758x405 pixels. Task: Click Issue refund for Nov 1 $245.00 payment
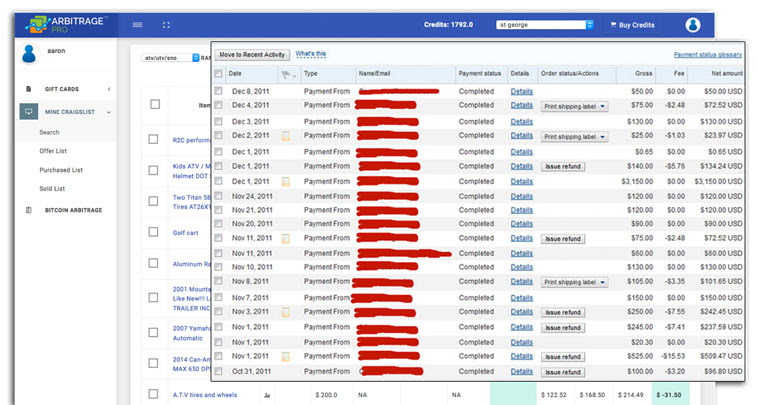(x=563, y=328)
